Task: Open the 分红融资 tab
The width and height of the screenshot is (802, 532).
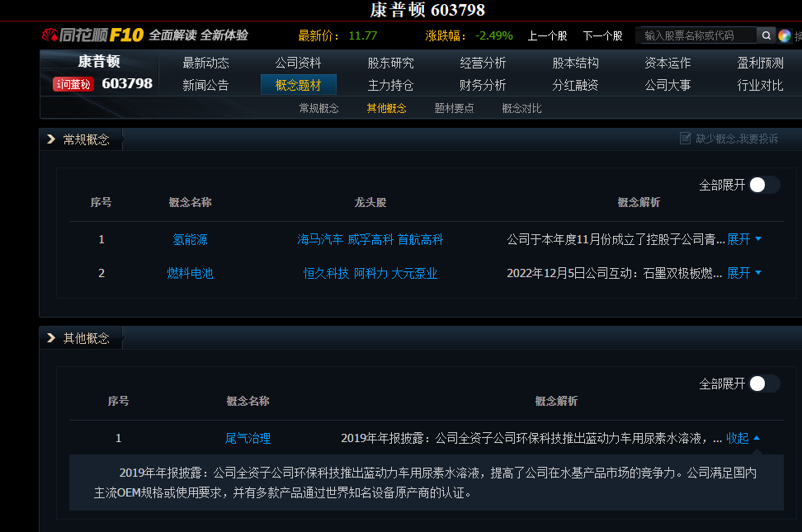Action: [x=575, y=85]
